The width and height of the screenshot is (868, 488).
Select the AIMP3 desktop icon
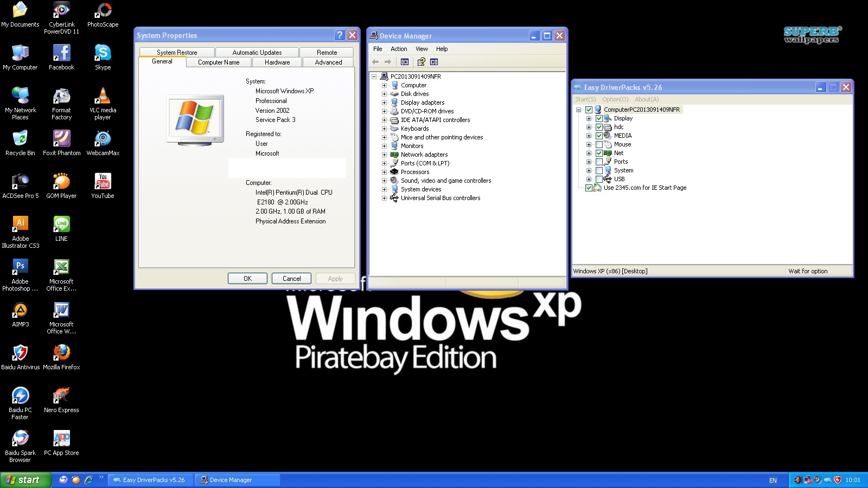[20, 314]
